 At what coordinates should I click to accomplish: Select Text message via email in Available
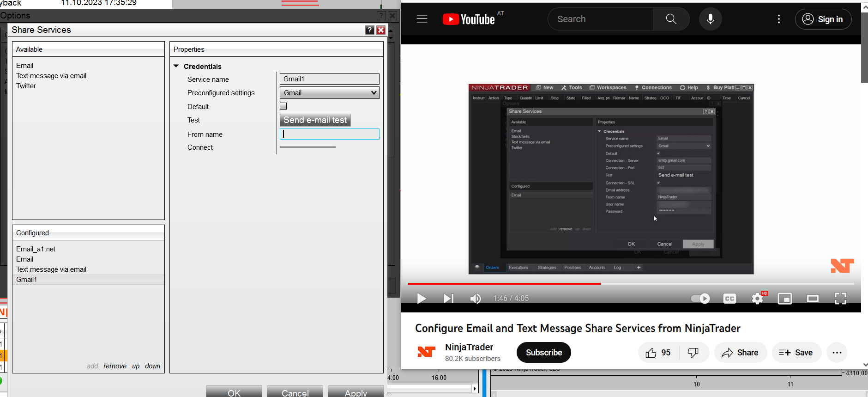pos(51,76)
